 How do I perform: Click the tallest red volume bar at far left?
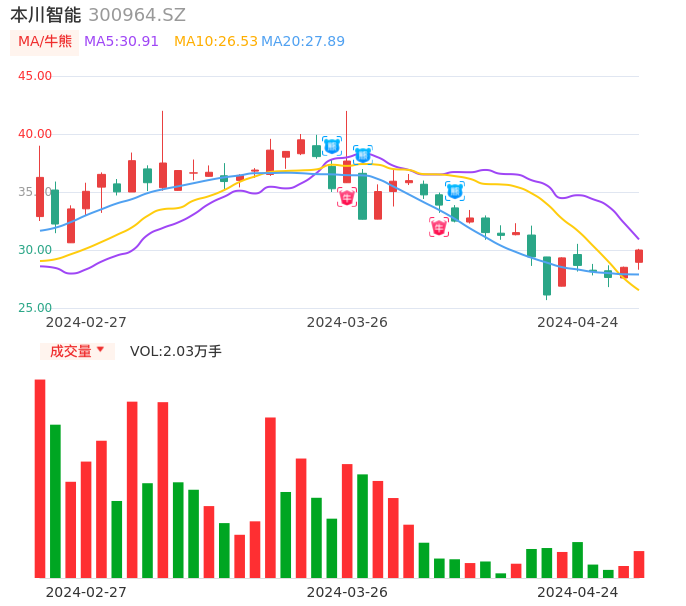(40, 478)
